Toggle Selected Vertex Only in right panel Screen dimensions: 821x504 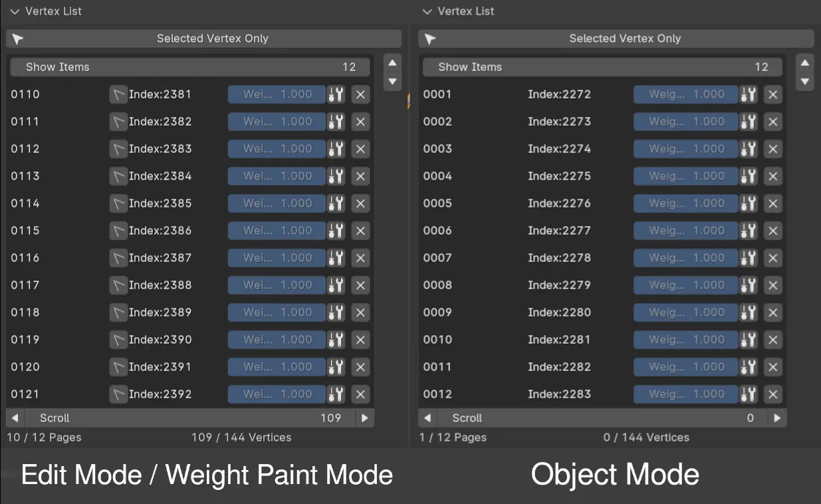[x=616, y=39]
